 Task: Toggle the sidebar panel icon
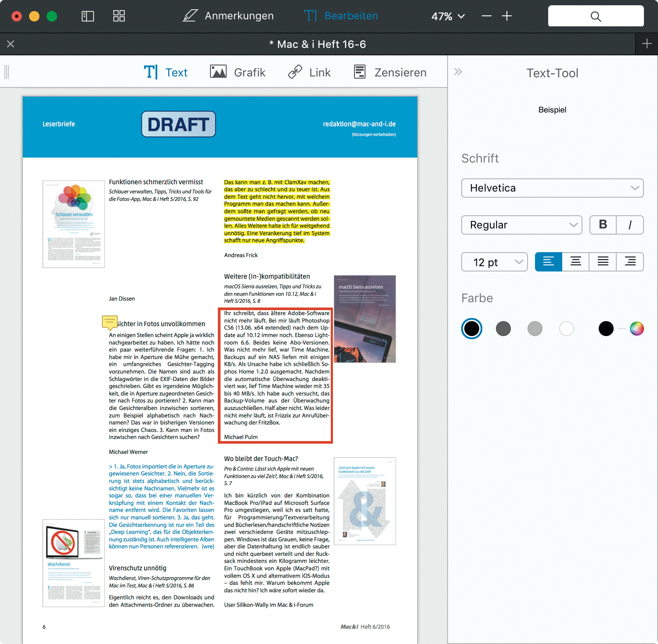pyautogui.click(x=88, y=16)
